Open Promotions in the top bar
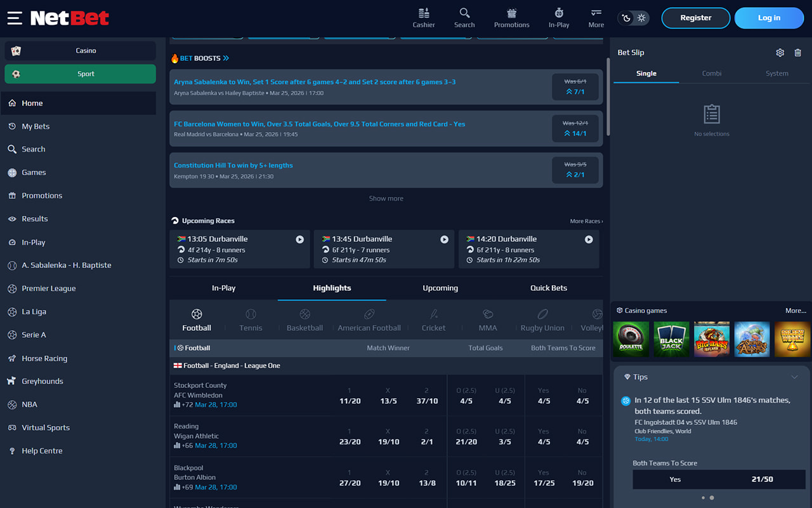 click(512, 18)
